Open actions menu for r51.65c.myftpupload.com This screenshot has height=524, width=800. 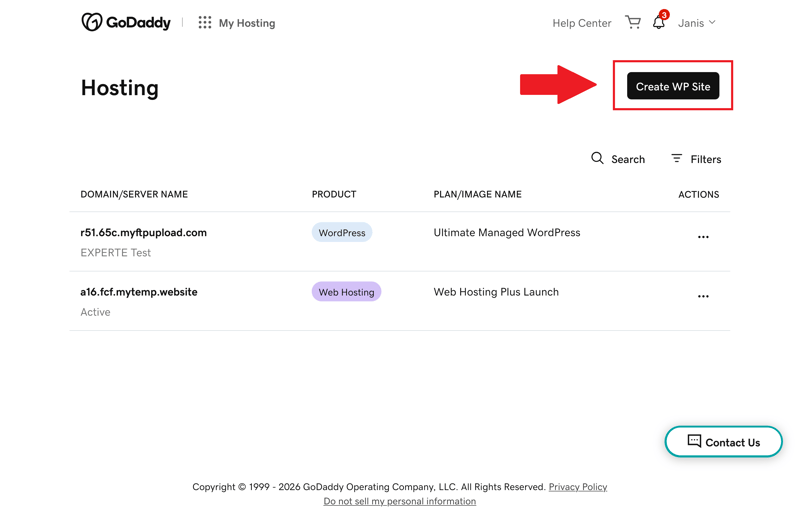(x=703, y=237)
